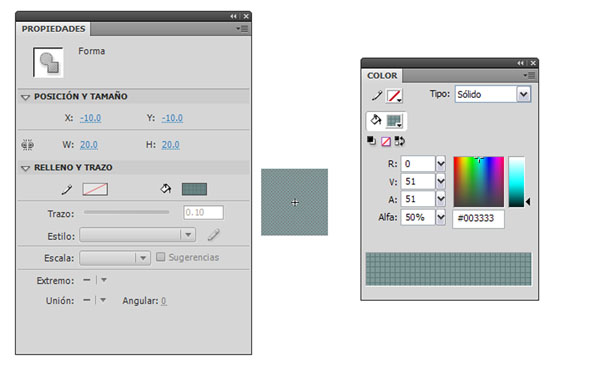The height and width of the screenshot is (375, 600).
Task: Close the Propiedades panel
Action: 246,16
